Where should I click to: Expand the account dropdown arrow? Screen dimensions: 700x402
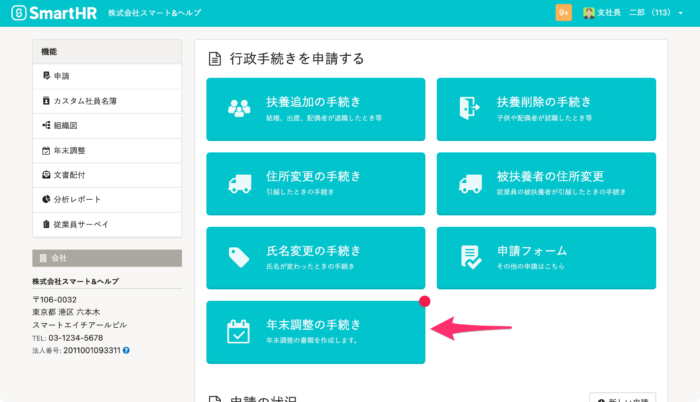[680, 13]
